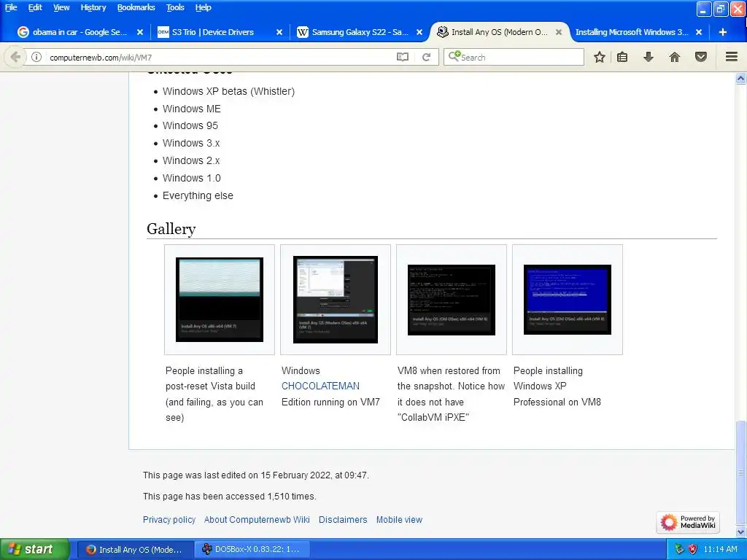Image resolution: width=747 pixels, height=560 pixels.
Task: Select 'Everything else' list item text
Action: point(198,195)
